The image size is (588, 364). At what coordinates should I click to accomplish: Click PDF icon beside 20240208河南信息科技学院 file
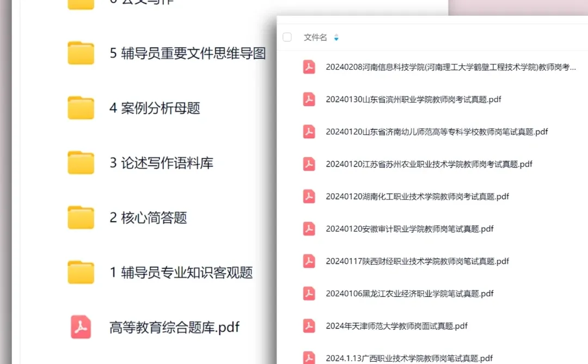pos(309,67)
